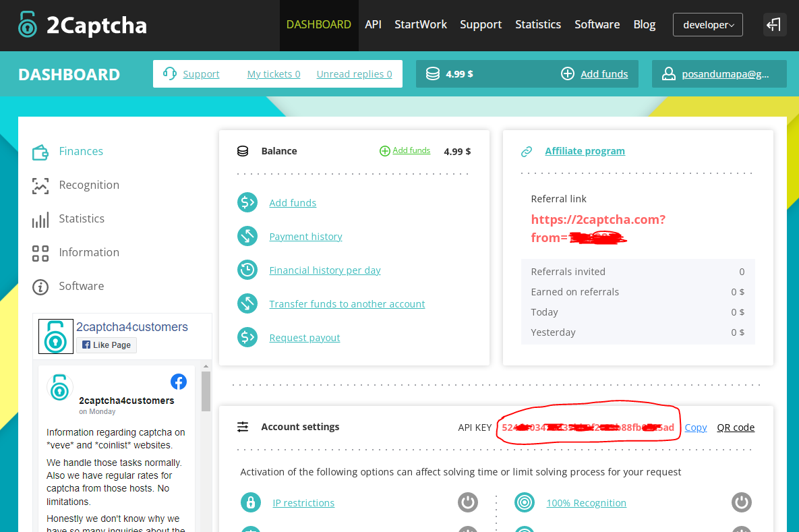Open the QR code link
Screen dimensions: 799x532
point(736,427)
